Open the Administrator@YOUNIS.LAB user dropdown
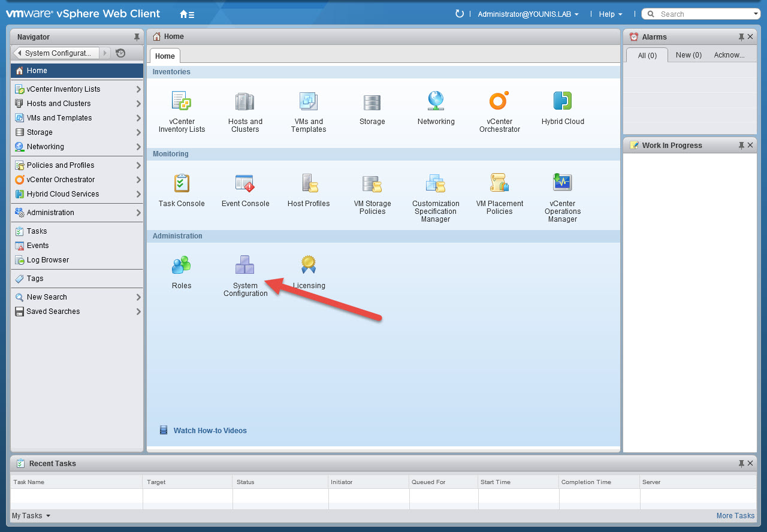This screenshot has width=767, height=532. 528,14
